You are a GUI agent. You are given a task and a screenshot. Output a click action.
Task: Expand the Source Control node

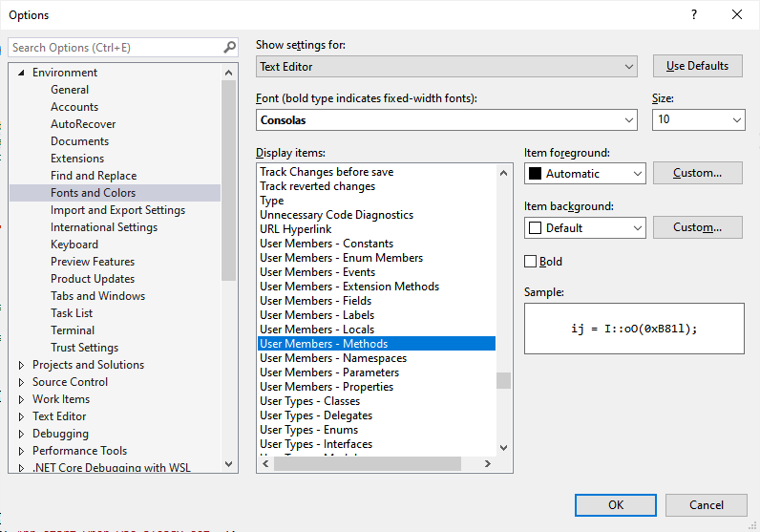(21, 382)
